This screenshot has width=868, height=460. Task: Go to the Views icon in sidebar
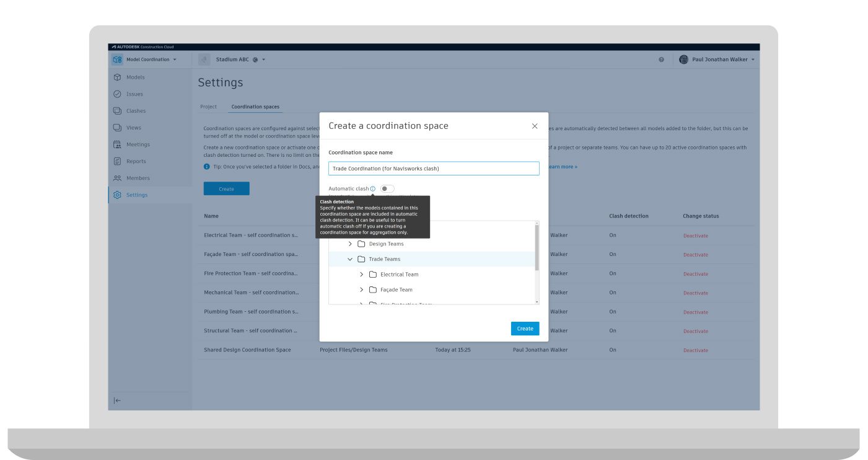[x=117, y=128]
